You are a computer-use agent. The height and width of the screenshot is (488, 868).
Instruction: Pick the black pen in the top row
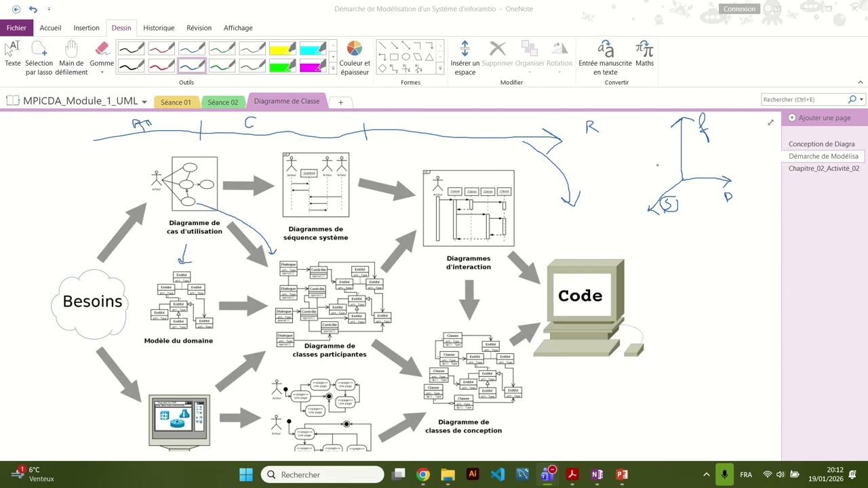point(132,48)
